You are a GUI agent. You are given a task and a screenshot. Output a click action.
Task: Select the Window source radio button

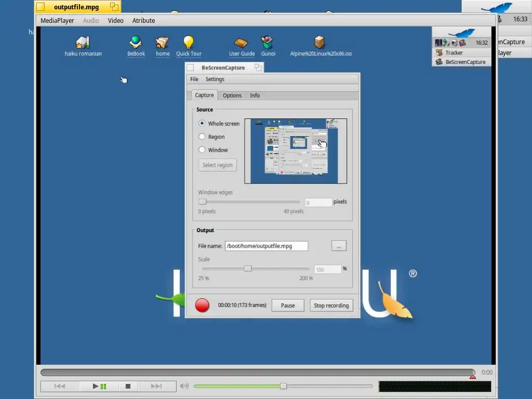(202, 150)
